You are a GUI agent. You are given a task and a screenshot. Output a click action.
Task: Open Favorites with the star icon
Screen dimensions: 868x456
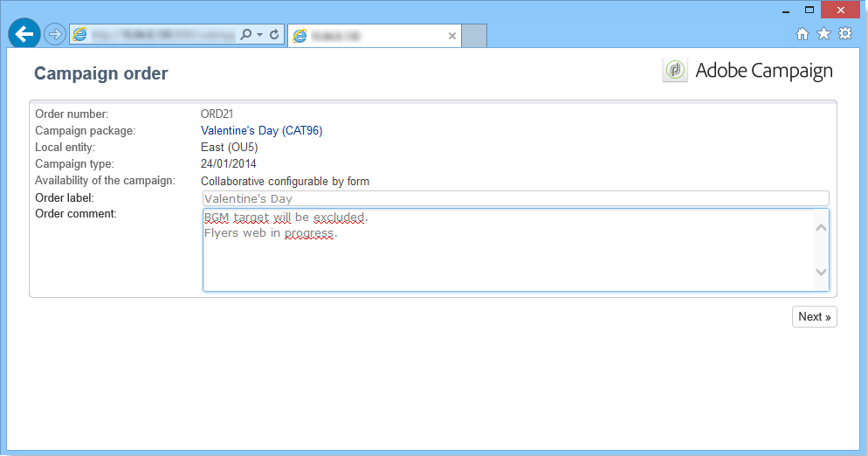click(x=823, y=34)
